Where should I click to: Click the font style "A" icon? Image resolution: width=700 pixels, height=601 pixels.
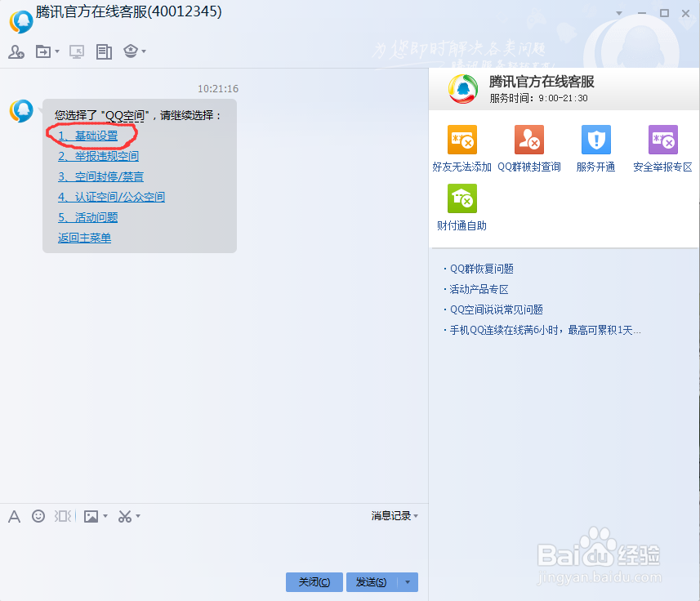[14, 517]
